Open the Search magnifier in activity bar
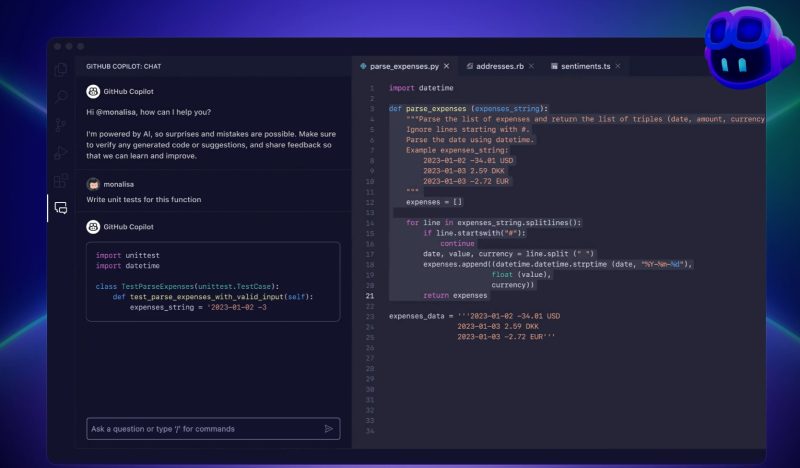 (61, 96)
